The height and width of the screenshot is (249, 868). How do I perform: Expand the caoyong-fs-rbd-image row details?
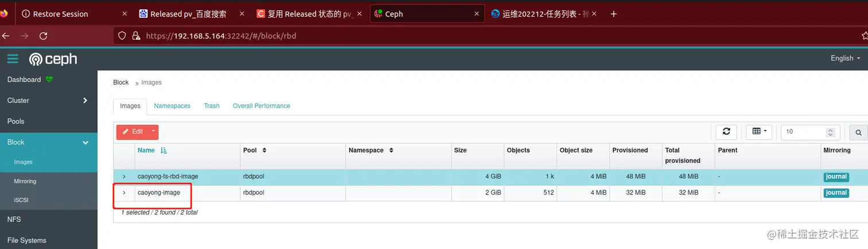click(x=124, y=177)
